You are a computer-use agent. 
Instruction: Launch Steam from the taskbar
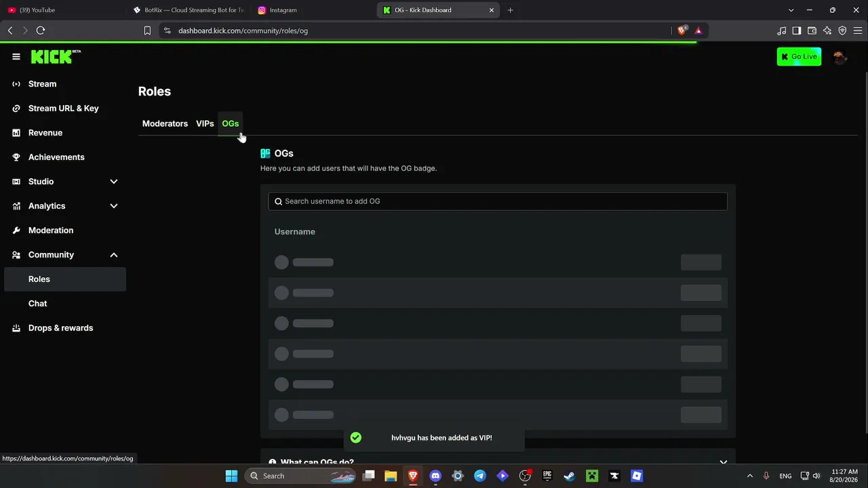coord(570,476)
